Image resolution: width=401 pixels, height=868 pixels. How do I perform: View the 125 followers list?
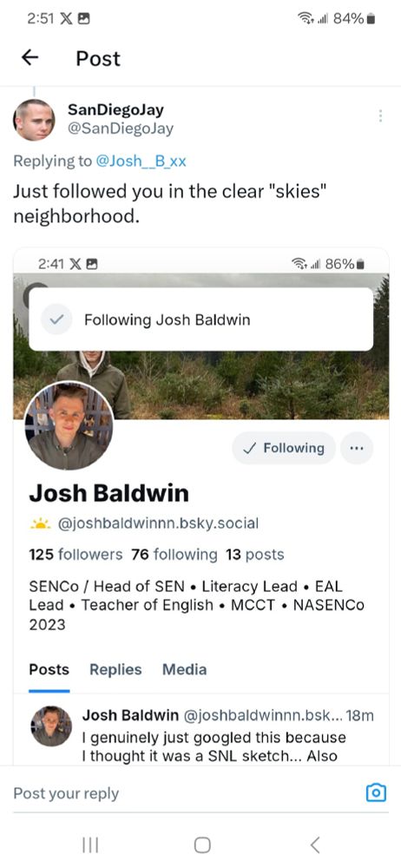click(76, 554)
